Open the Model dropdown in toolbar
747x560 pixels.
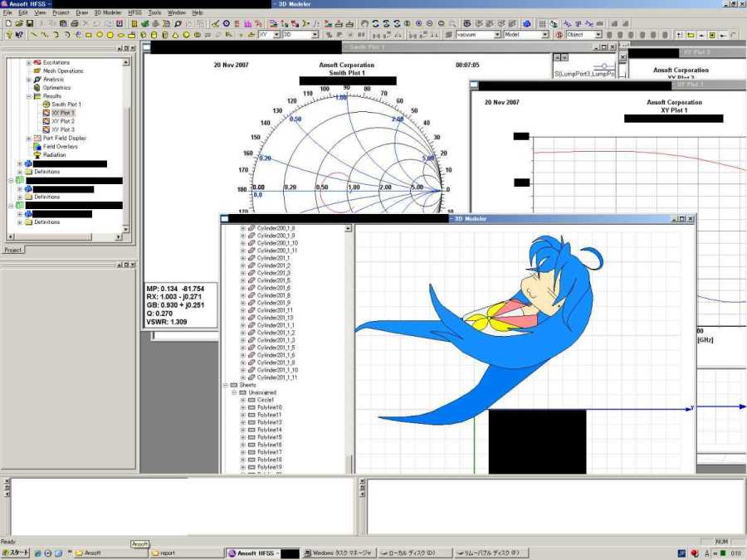(x=545, y=35)
